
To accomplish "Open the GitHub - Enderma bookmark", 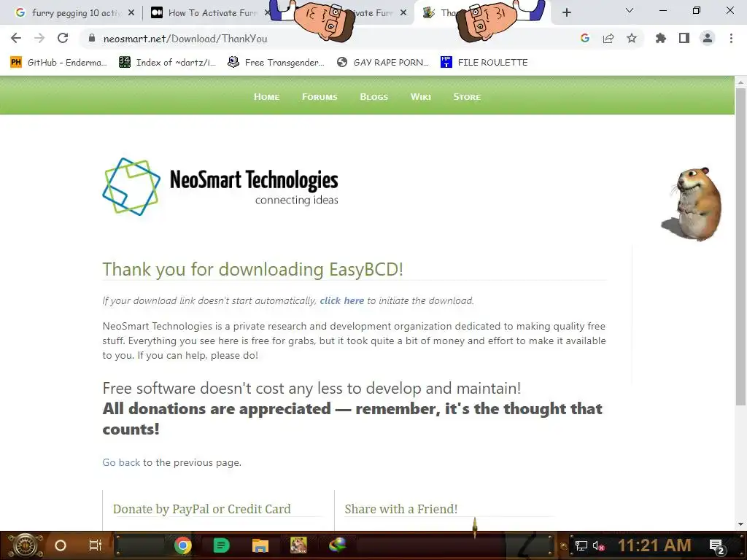I will point(58,63).
